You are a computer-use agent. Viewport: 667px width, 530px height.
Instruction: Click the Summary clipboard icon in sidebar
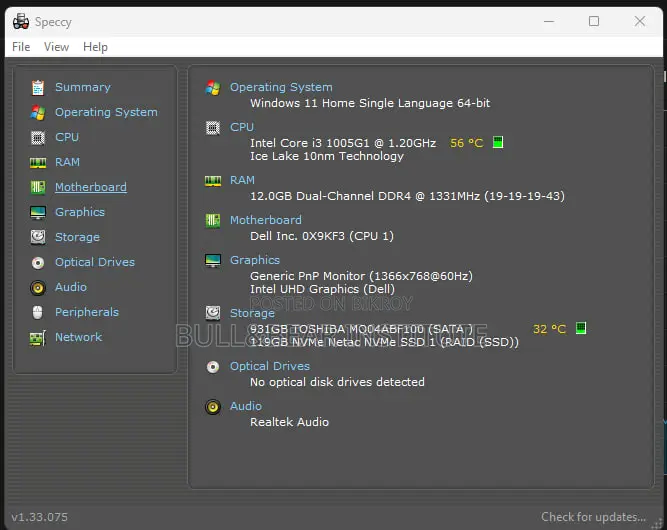click(38, 88)
